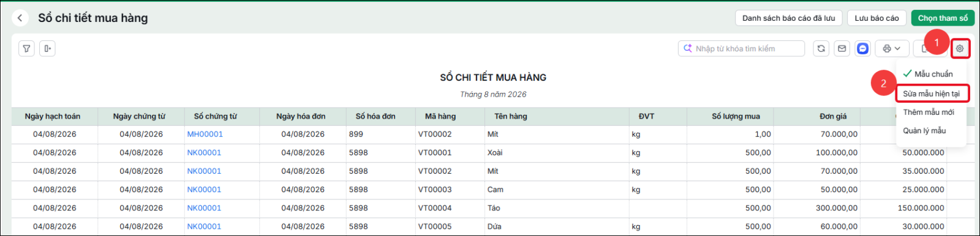Image resolution: width=980 pixels, height=236 pixels.
Task: Choose Sửa mẫu hiện tại
Action: (932, 94)
